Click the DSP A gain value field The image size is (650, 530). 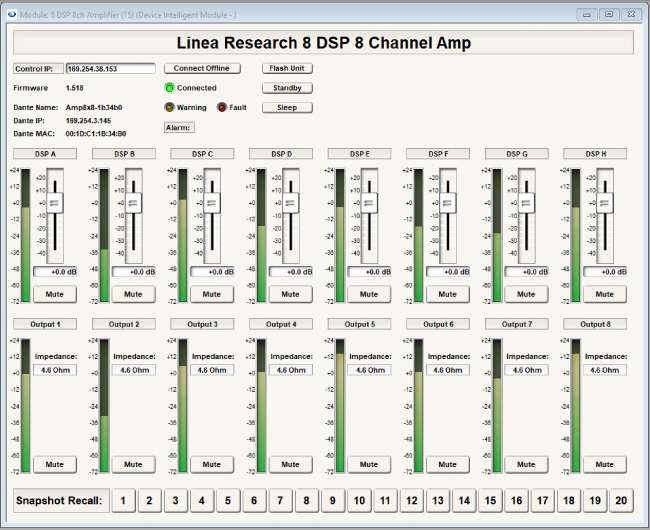[x=55, y=272]
